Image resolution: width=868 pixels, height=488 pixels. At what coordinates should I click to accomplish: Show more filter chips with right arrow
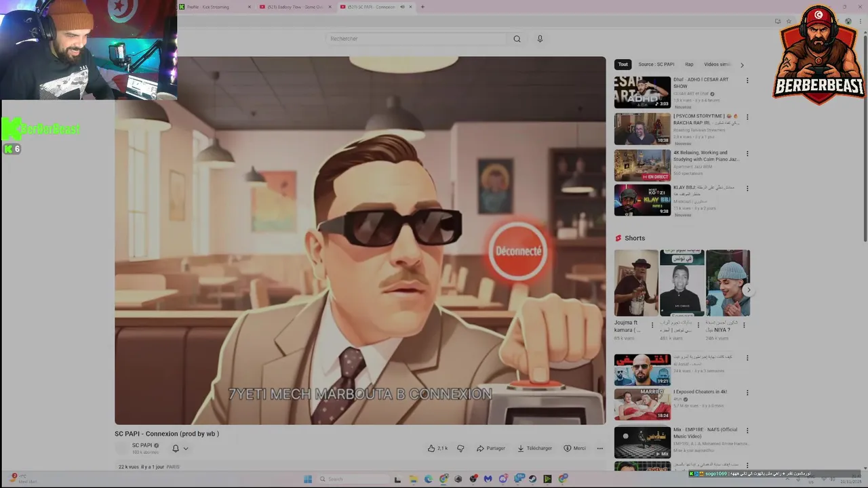point(742,65)
